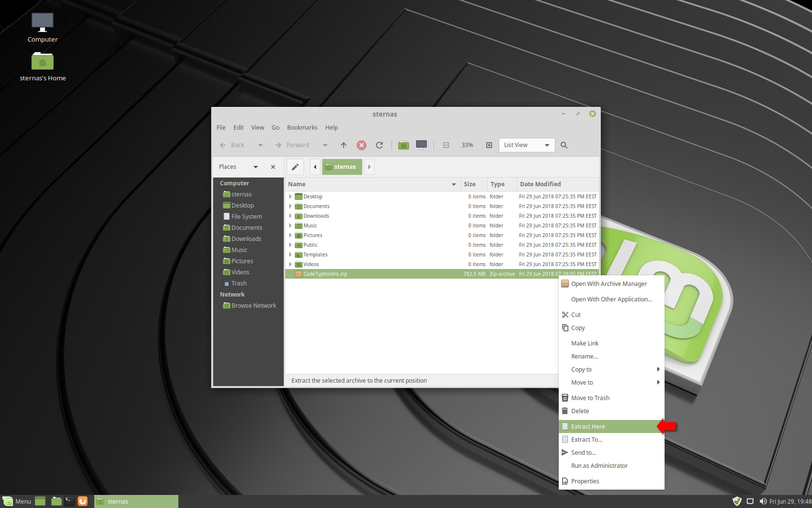Close the Places sidebar pane
This screenshot has height=508, width=812.
[273, 167]
